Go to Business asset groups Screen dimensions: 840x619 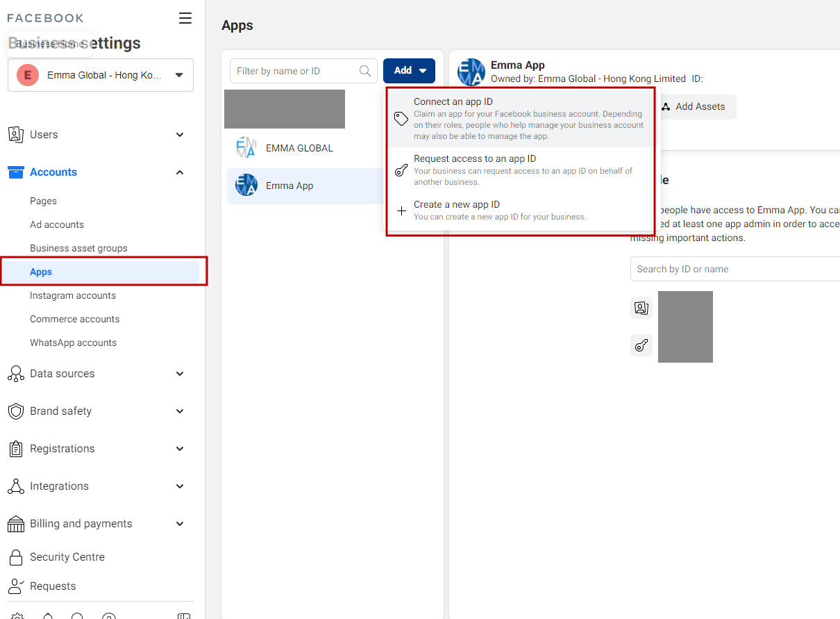[x=78, y=248]
